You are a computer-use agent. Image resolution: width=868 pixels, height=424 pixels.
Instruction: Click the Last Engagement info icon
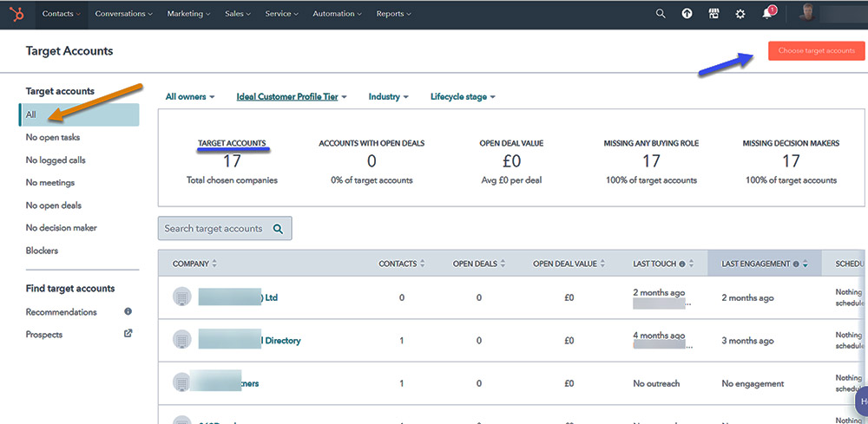click(x=795, y=264)
